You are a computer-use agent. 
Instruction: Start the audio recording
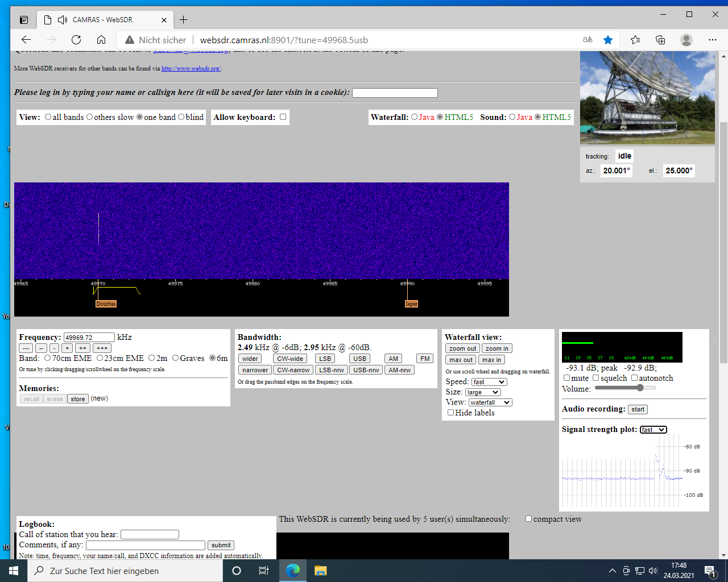[x=638, y=409]
